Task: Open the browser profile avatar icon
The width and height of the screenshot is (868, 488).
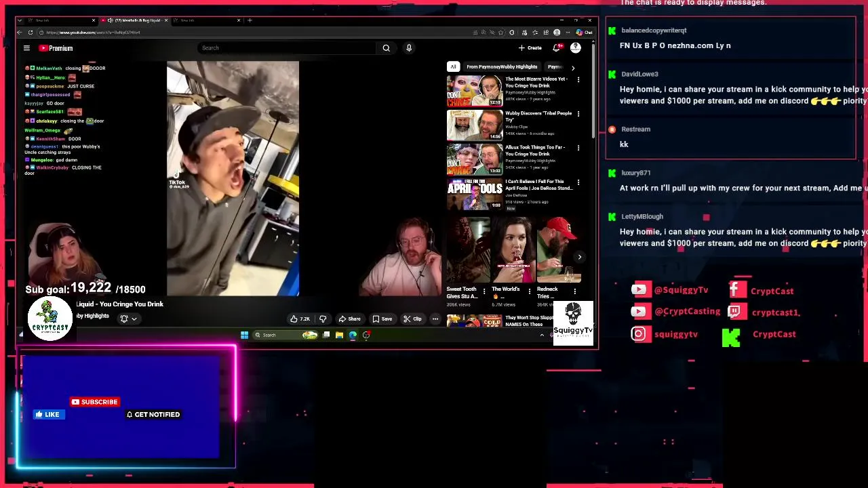Action: point(557,33)
